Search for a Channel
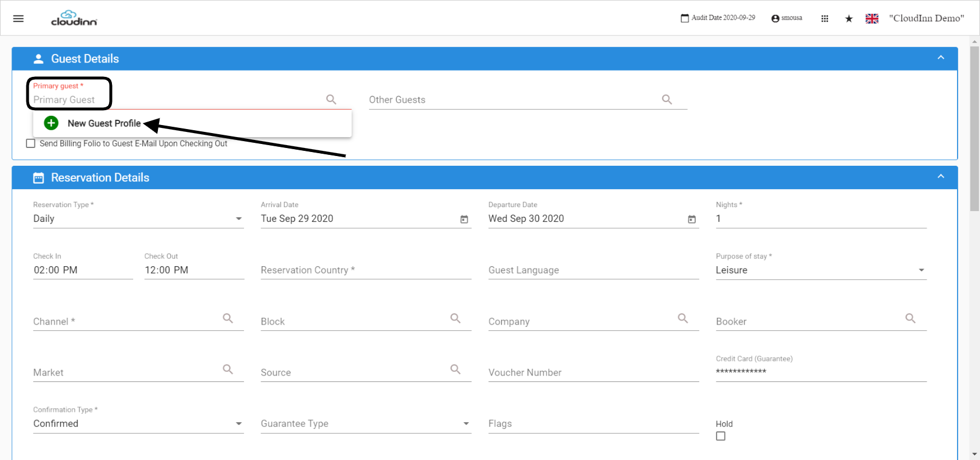This screenshot has height=460, width=980. click(x=228, y=318)
